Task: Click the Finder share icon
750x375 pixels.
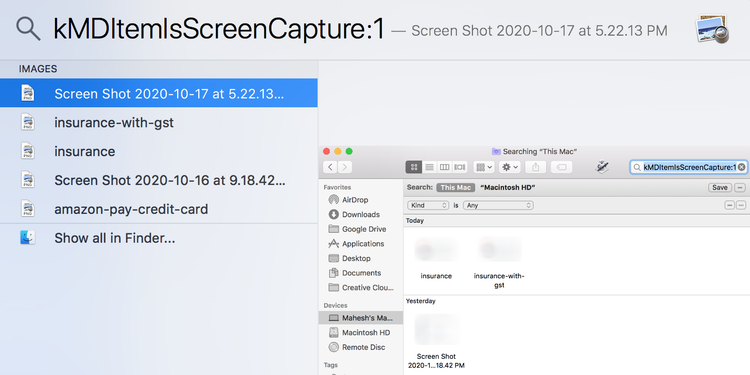Action: 536,167
